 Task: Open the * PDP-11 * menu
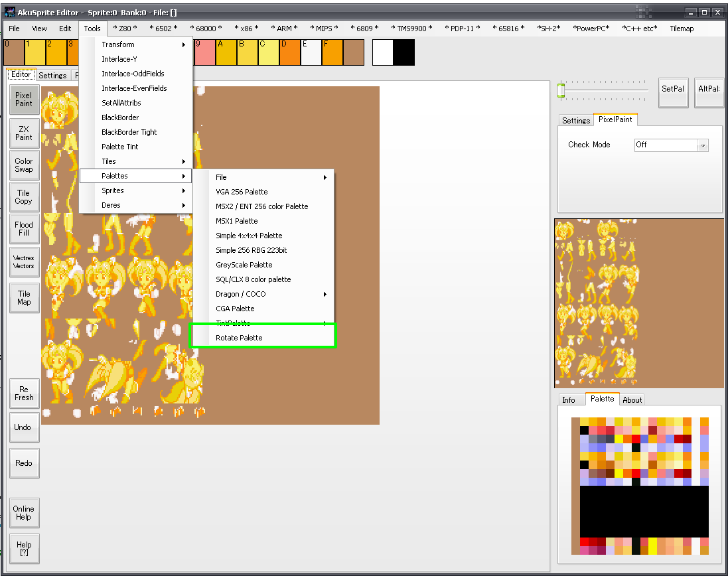(x=463, y=29)
